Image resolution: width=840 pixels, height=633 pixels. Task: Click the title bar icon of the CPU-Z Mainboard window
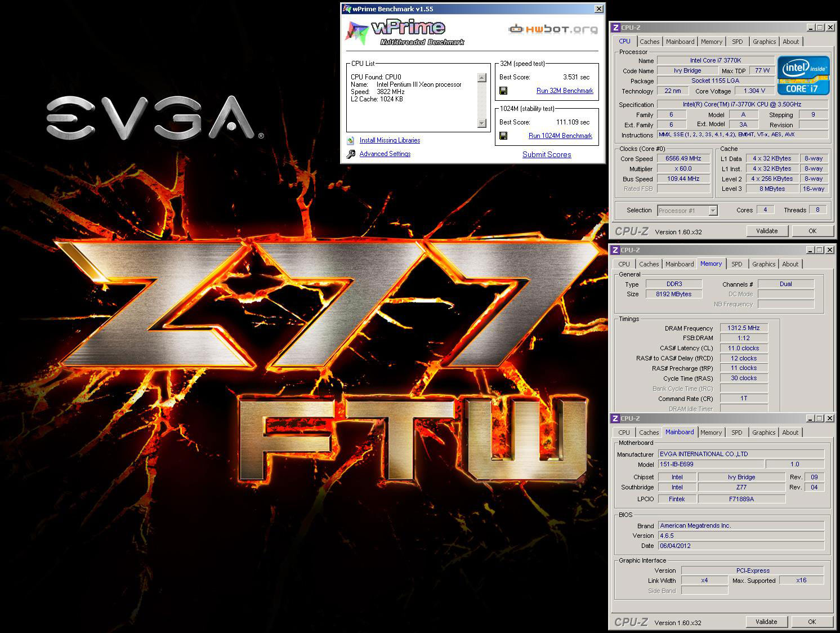(616, 418)
